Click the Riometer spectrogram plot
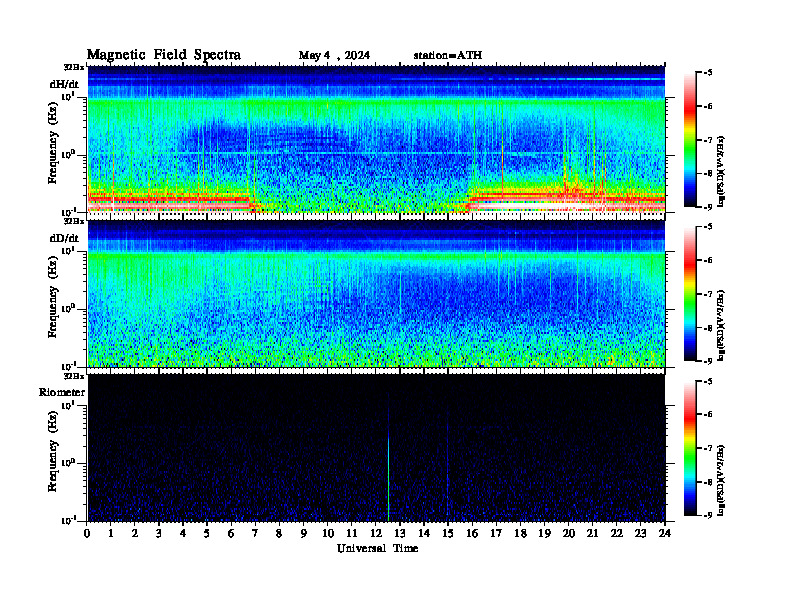Screen dimensions: 792x612 click(x=376, y=447)
